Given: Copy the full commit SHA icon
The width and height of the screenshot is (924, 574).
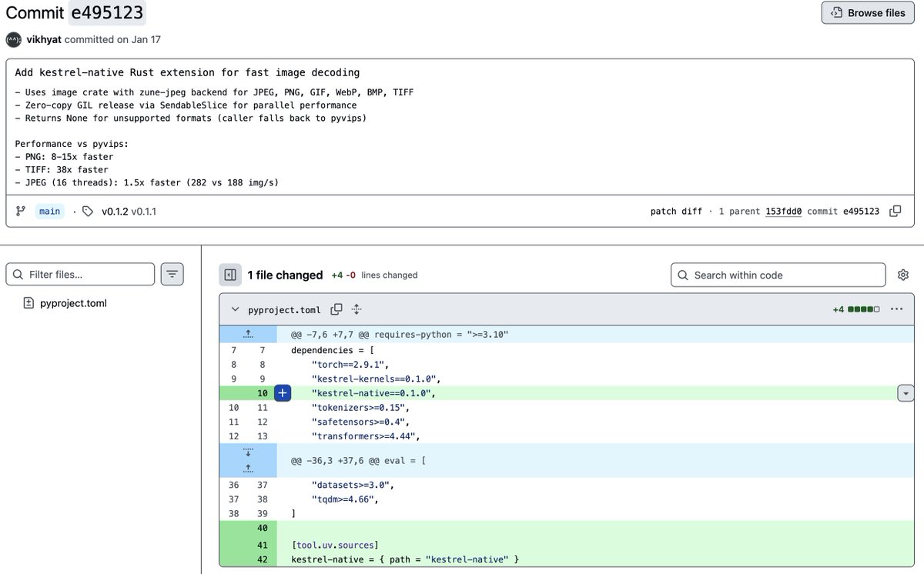Looking at the screenshot, I should pyautogui.click(x=895, y=211).
